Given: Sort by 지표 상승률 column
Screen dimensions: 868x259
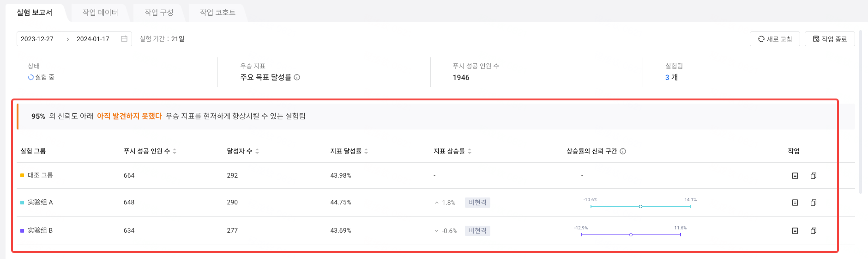Looking at the screenshot, I should pos(470,151).
